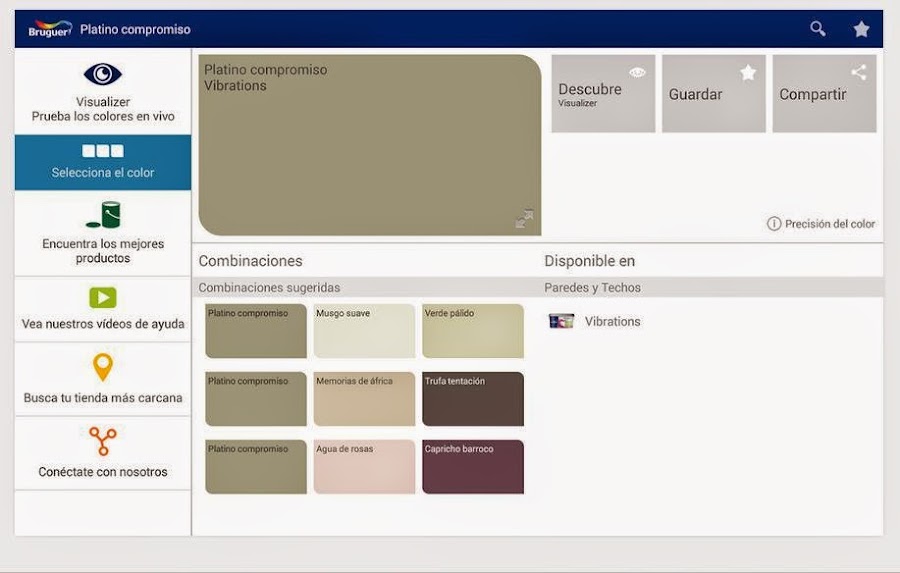Expand color preview with fullscreen arrows icon

pos(524,219)
